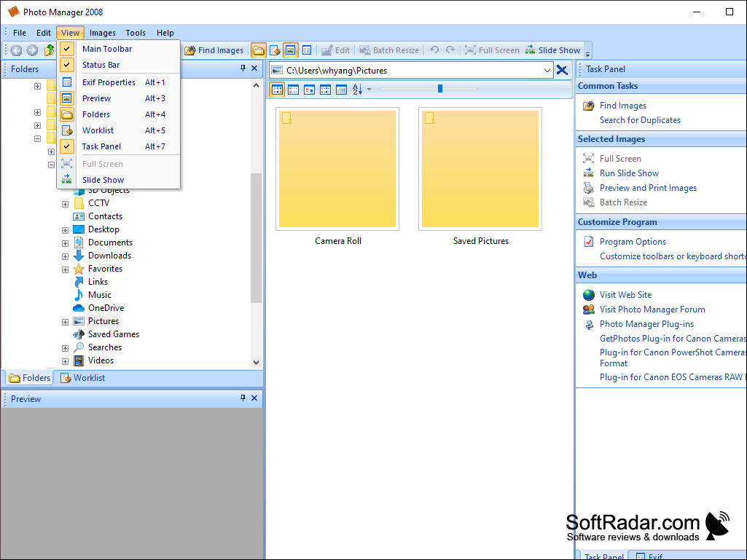This screenshot has height=560, width=747.
Task: Move the thumbnail size slider handle
Action: (440, 89)
